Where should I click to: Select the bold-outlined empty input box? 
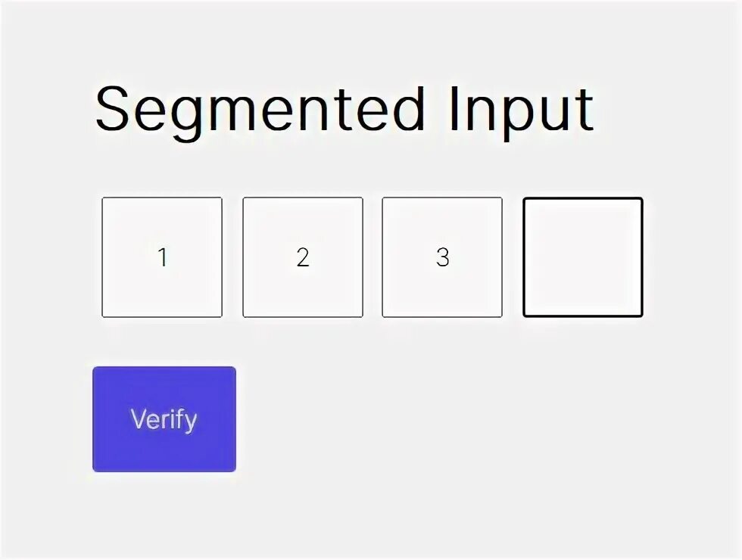[583, 257]
